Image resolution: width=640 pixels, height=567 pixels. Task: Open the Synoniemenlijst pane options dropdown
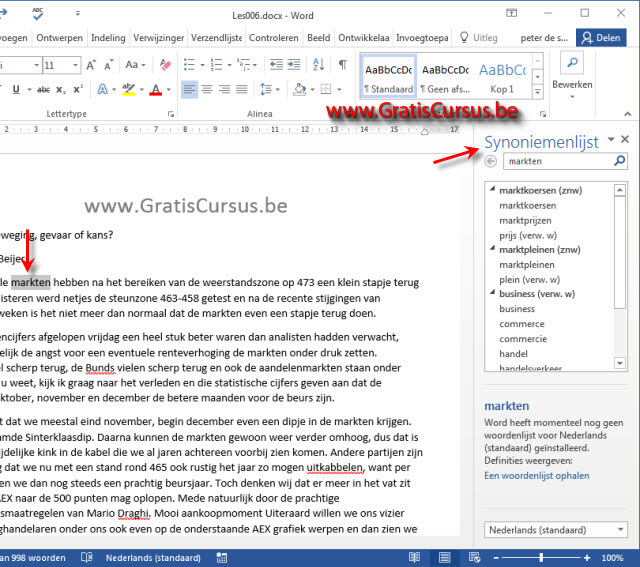point(611,140)
